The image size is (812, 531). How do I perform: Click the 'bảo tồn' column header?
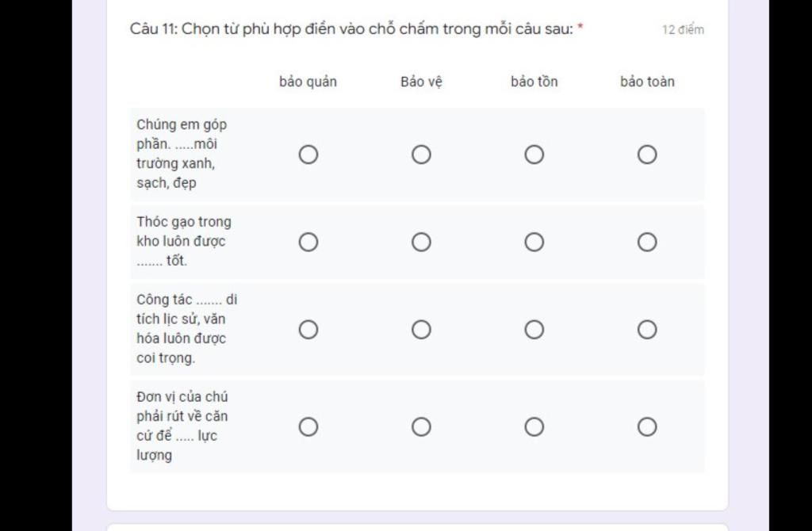[534, 82]
